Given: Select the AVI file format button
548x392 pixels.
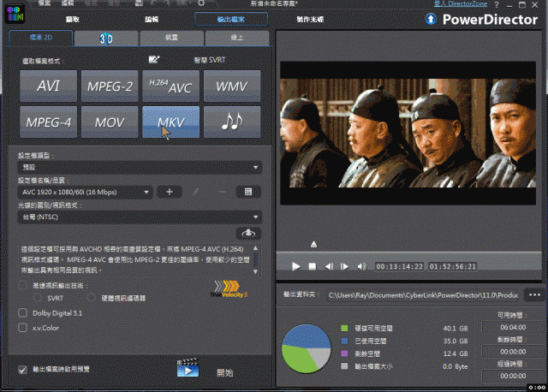Looking at the screenshot, I should [x=49, y=86].
